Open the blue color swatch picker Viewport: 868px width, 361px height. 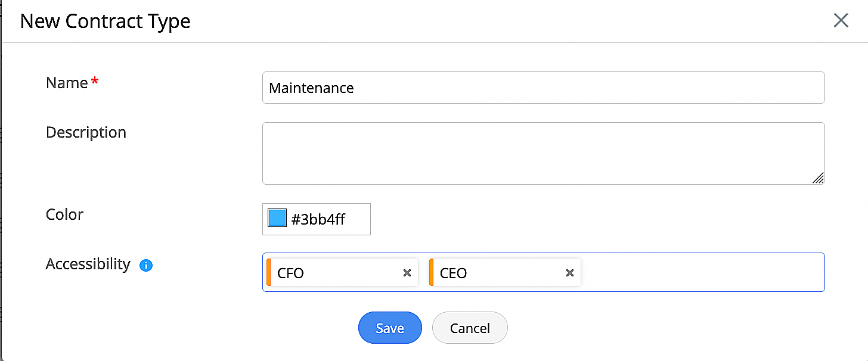(x=277, y=219)
